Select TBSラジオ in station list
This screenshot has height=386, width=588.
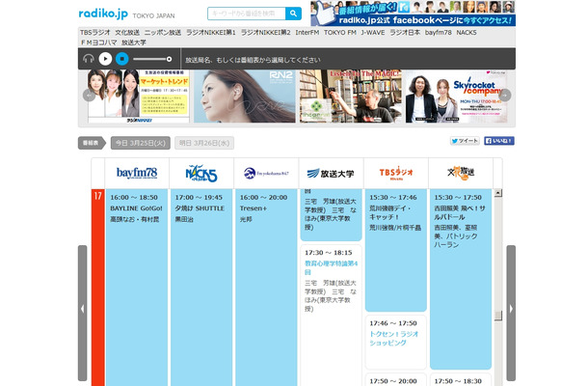(x=95, y=33)
